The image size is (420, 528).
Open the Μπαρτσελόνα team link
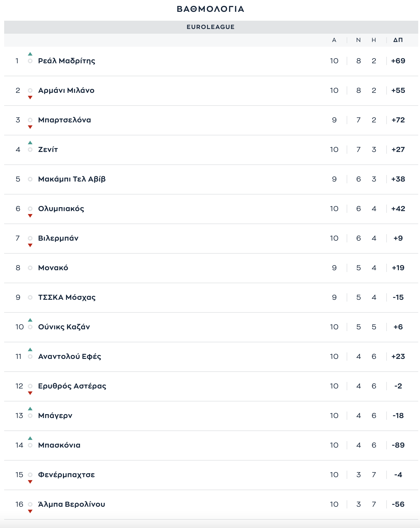(x=64, y=120)
